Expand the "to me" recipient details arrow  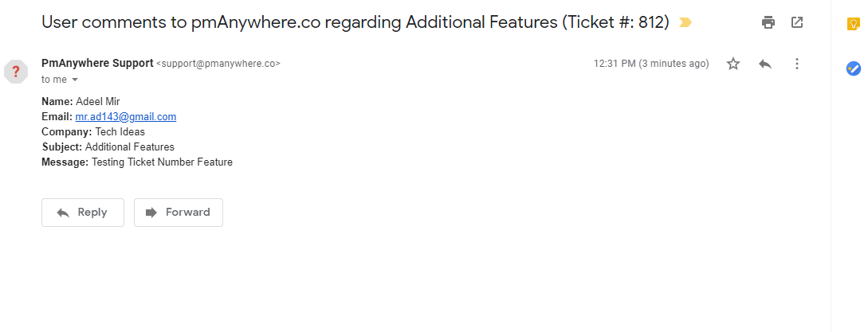tap(75, 80)
